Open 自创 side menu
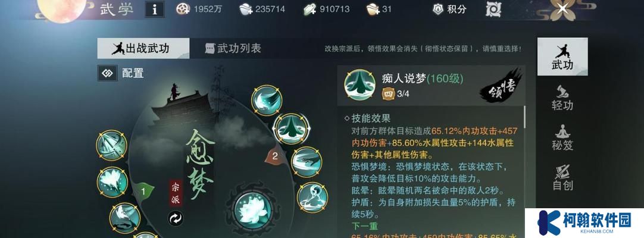 [x=562, y=178]
